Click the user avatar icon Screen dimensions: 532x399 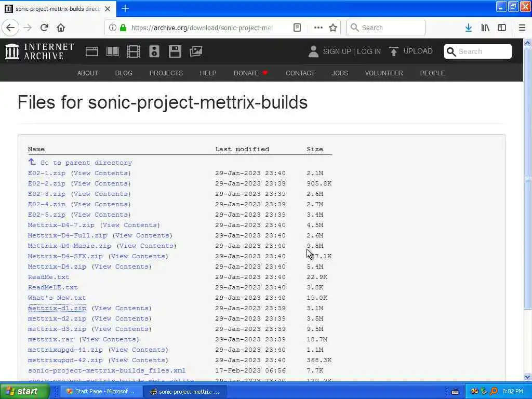[313, 51]
